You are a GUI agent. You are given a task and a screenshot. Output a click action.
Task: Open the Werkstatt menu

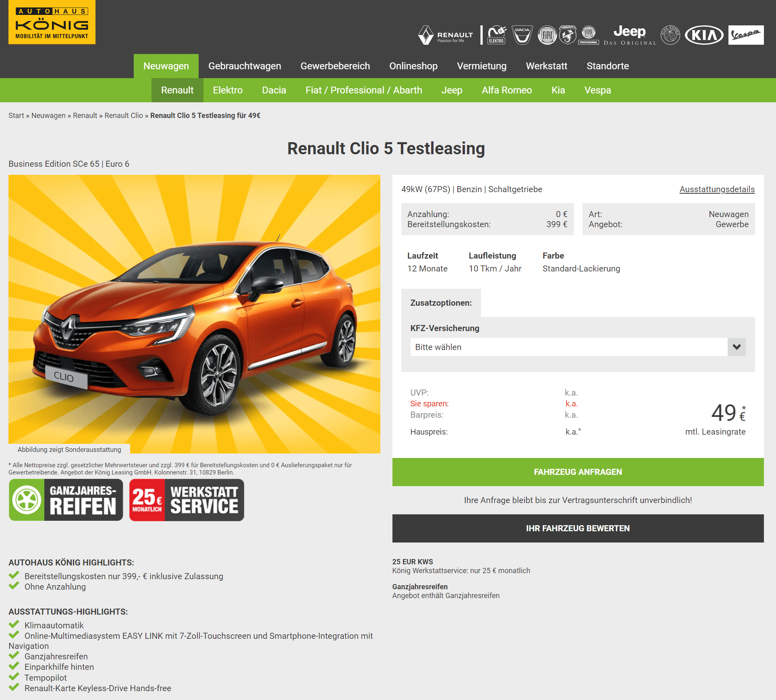[x=546, y=66]
